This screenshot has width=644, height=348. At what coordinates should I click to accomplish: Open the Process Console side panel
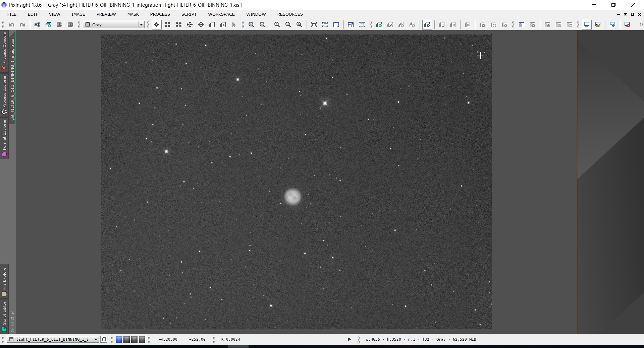coord(4,51)
